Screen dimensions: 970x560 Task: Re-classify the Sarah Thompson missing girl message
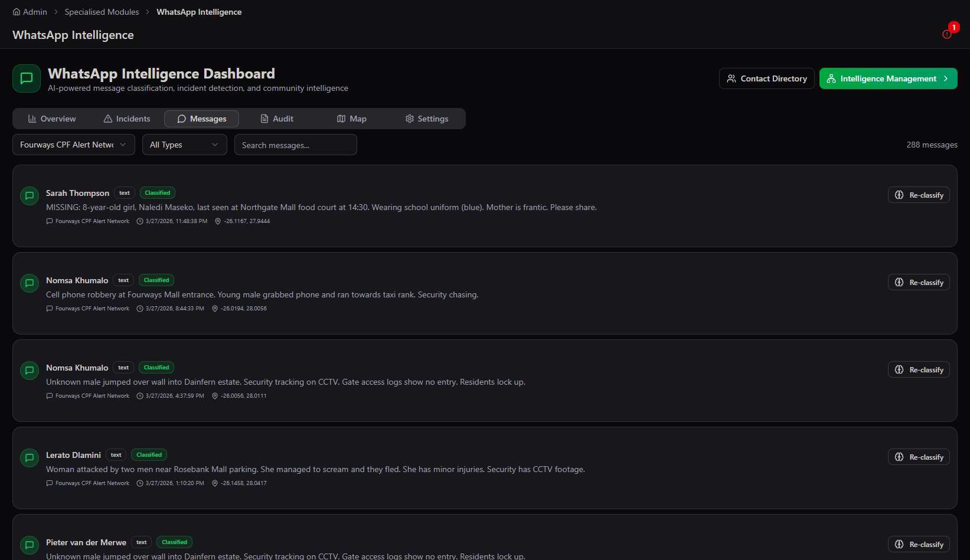coord(919,195)
